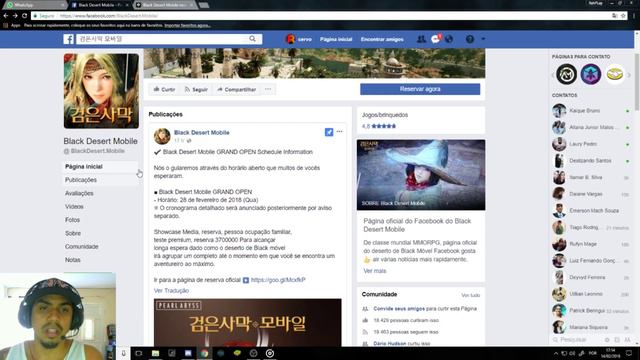
Task: Open chat with Laury Pedro
Action: coord(591,144)
